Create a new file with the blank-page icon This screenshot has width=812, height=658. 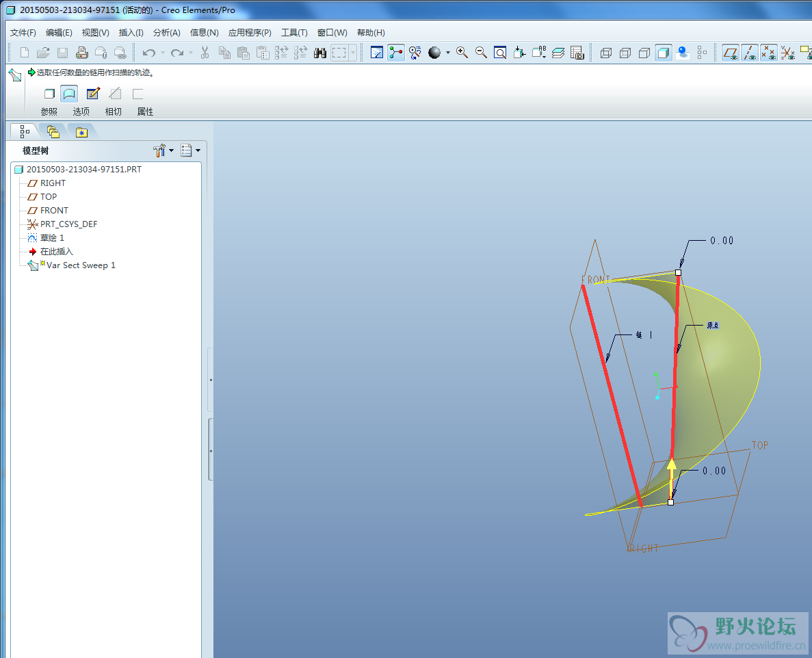[x=25, y=52]
